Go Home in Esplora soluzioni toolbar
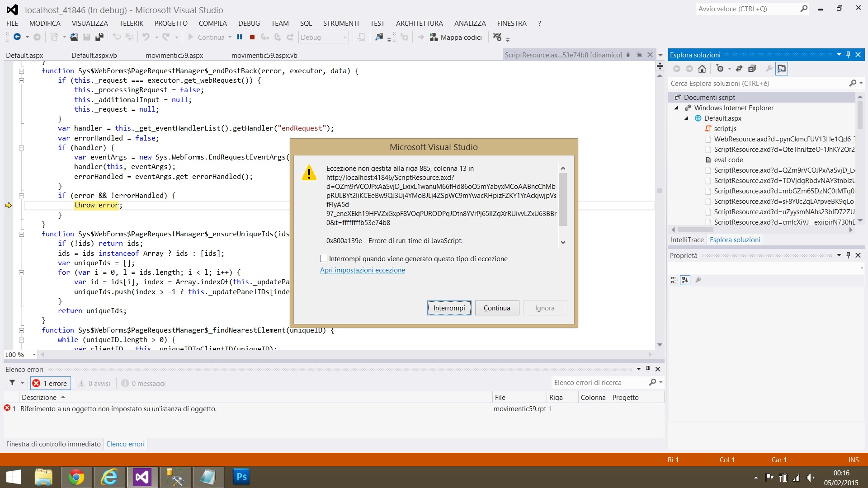Viewport: 868px width, 488px height. [x=702, y=69]
